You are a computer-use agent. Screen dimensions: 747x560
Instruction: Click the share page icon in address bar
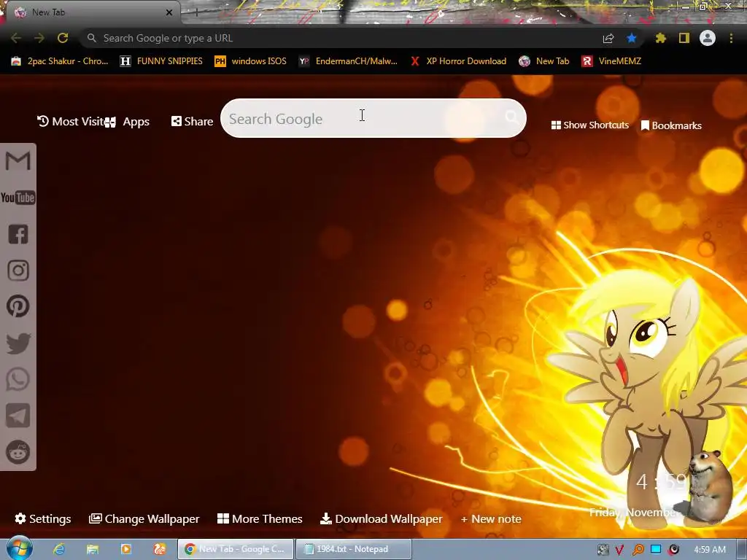608,38
